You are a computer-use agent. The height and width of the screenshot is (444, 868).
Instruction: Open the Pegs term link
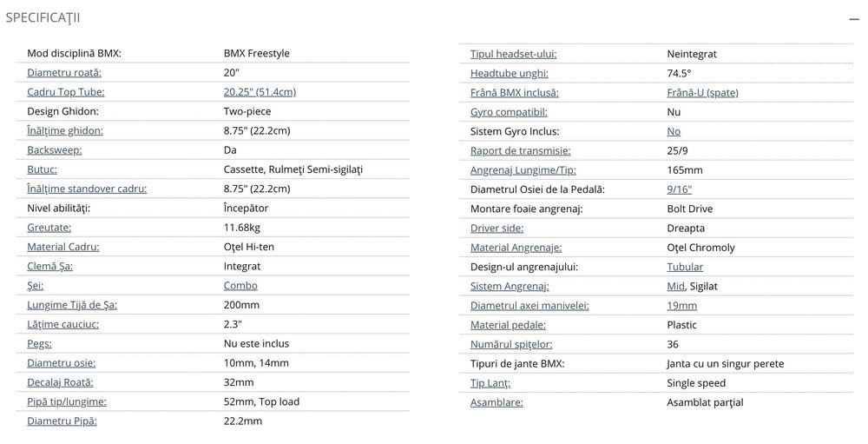[40, 344]
